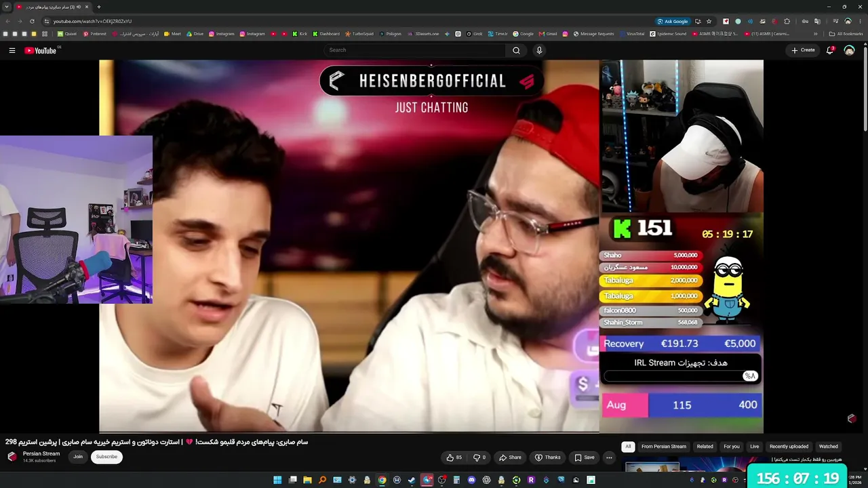Select the Related filter chip
The width and height of the screenshot is (868, 488).
[705, 447]
